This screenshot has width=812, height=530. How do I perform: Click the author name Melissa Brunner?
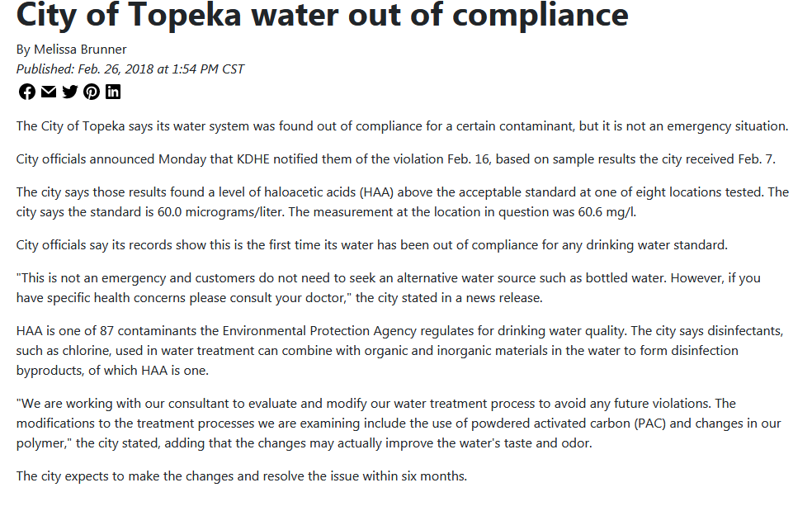coord(80,50)
